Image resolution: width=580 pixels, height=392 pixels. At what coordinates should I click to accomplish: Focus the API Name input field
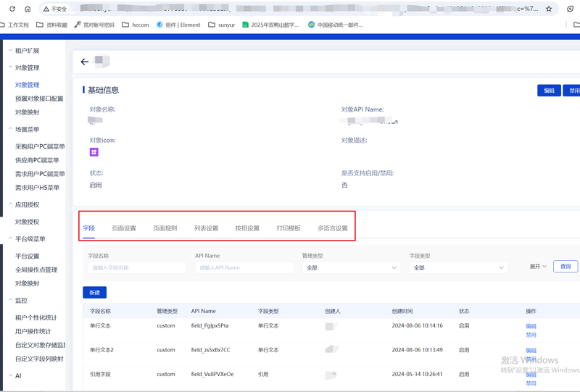pyautogui.click(x=244, y=268)
